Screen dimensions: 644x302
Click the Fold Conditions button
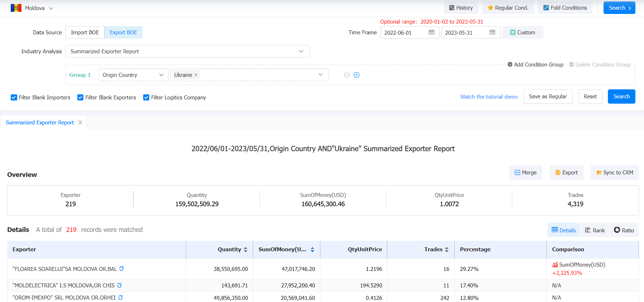pos(565,8)
